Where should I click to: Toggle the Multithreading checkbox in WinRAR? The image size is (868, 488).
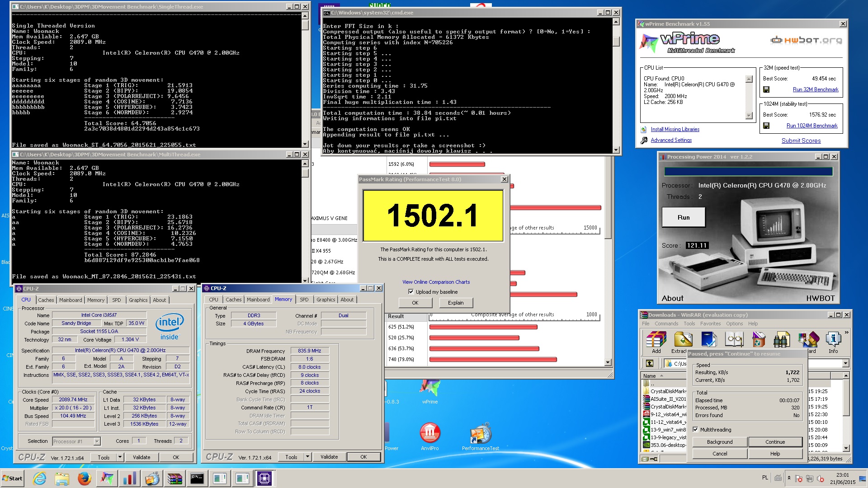pos(696,430)
